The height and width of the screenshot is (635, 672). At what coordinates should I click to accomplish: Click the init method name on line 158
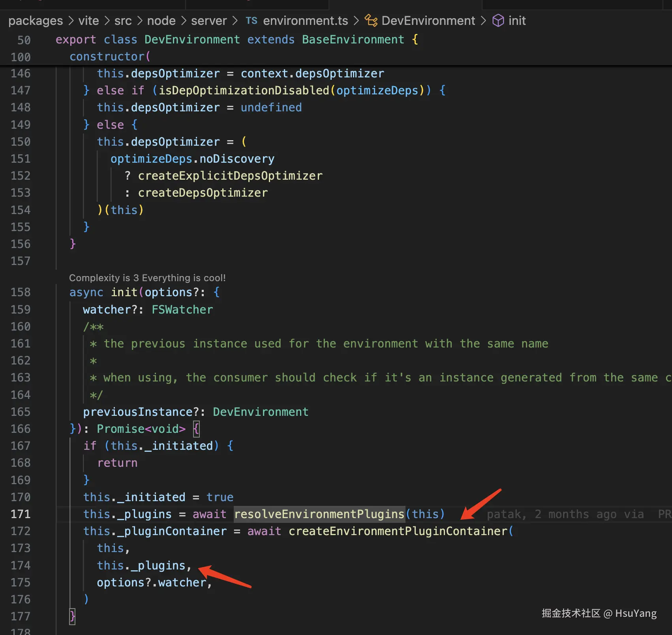click(x=124, y=292)
